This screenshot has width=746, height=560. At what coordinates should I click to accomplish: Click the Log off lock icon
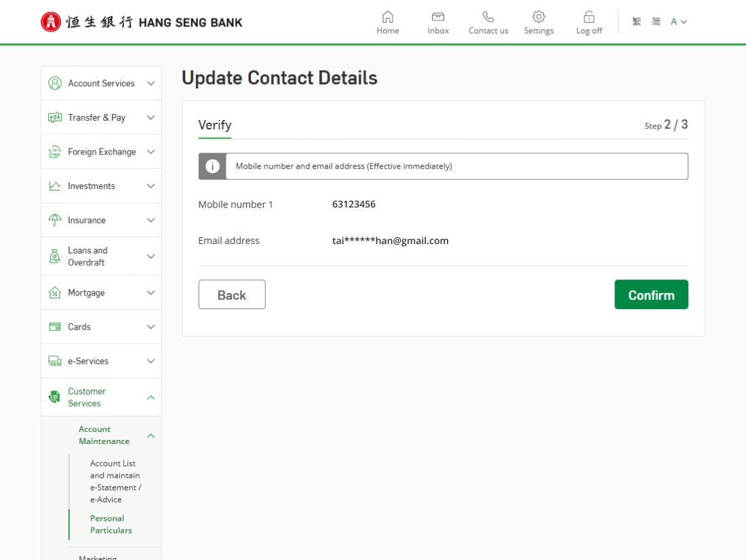pos(589,17)
